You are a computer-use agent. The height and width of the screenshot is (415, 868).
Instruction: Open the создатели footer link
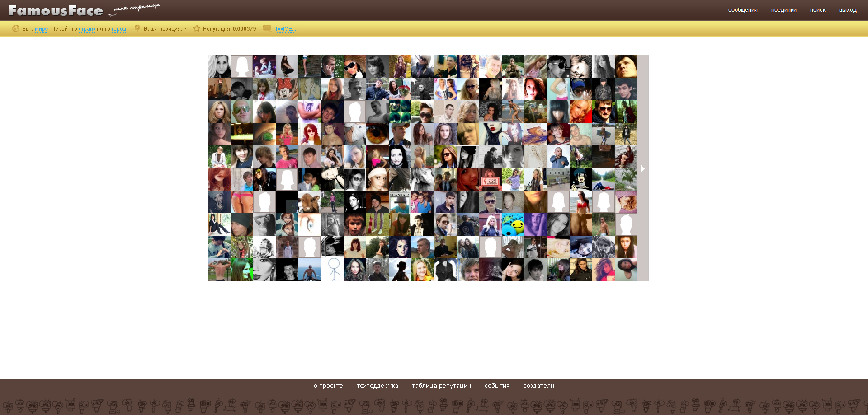click(539, 386)
